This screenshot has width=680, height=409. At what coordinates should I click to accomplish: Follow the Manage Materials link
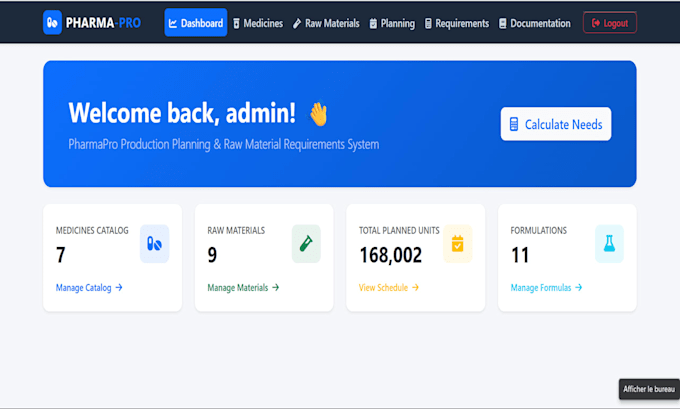tap(243, 288)
